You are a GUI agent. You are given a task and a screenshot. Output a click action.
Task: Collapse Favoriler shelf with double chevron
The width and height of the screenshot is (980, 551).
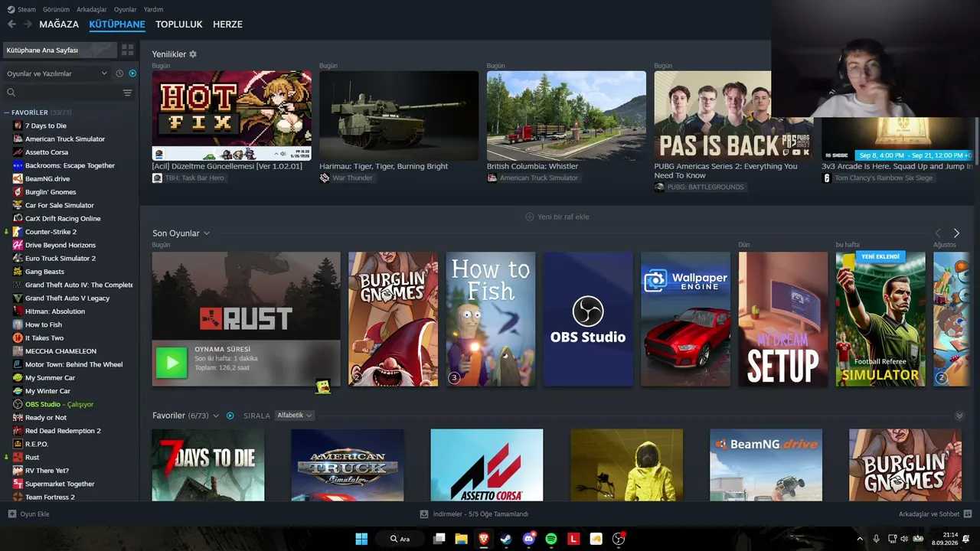pos(959,416)
